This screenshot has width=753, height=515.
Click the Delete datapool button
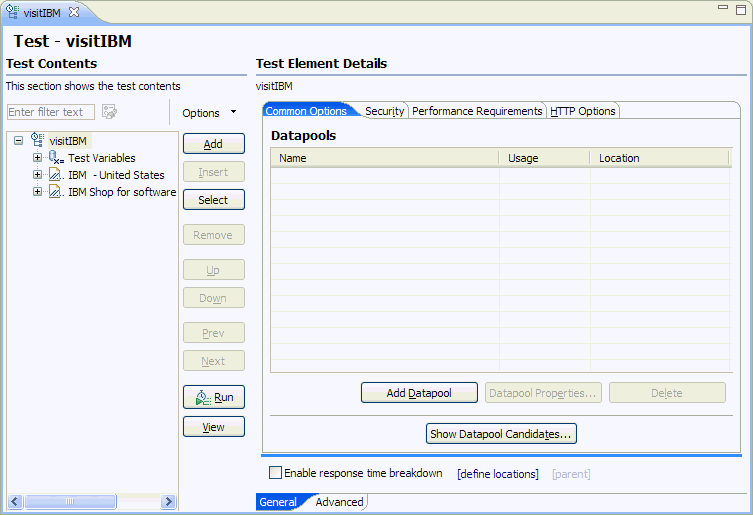coord(667,392)
